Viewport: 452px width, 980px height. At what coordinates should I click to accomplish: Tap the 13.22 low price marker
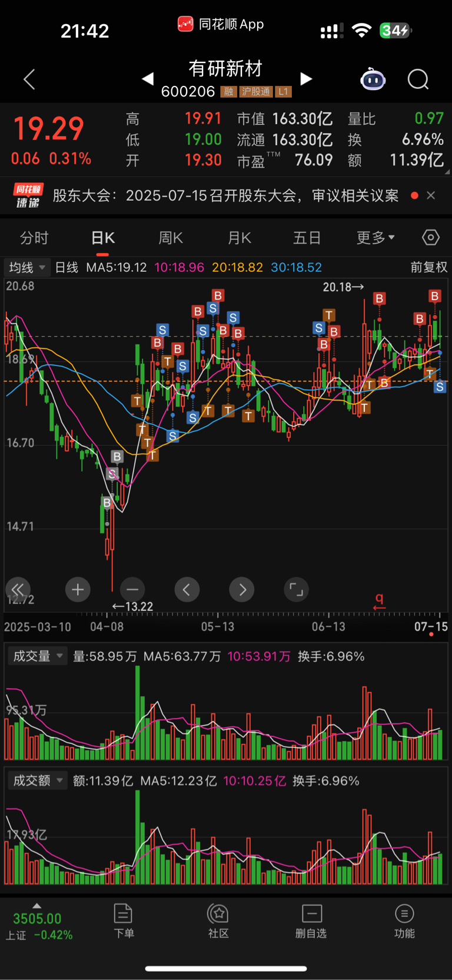coord(133,606)
